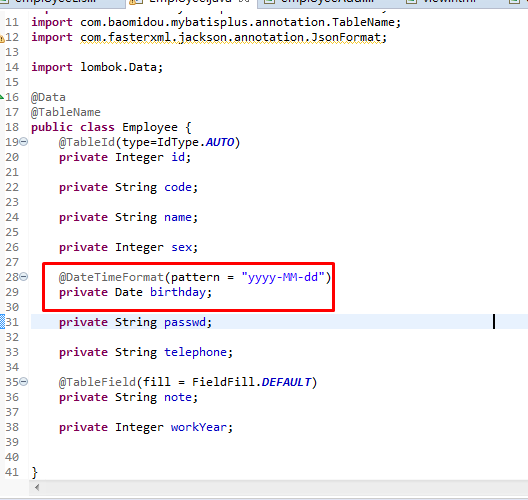Click the green triangle marker at line 16
The image size is (528, 500).
pyautogui.click(x=2, y=97)
